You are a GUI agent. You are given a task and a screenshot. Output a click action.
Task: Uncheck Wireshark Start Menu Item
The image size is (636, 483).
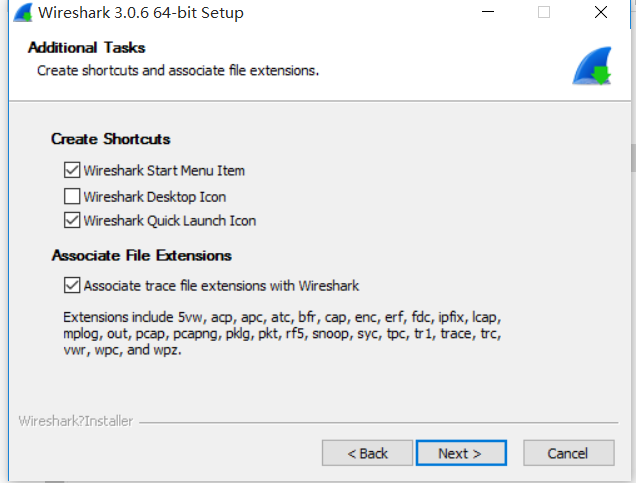72,171
